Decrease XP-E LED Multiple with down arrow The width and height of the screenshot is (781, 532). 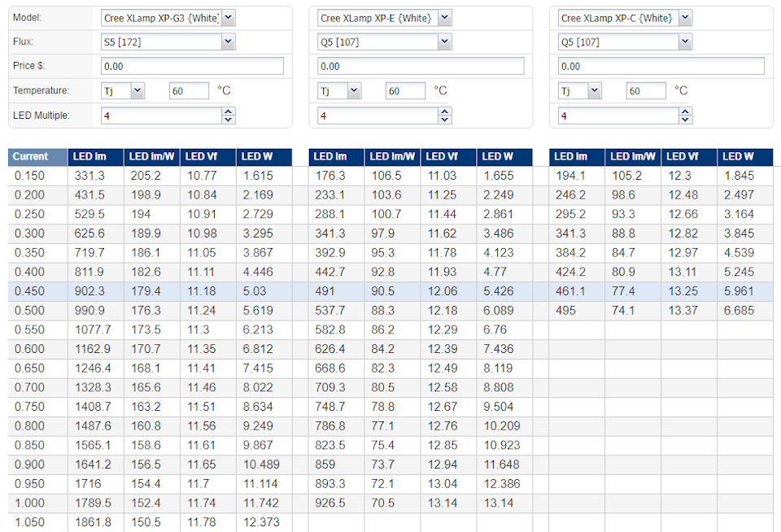coord(445,120)
